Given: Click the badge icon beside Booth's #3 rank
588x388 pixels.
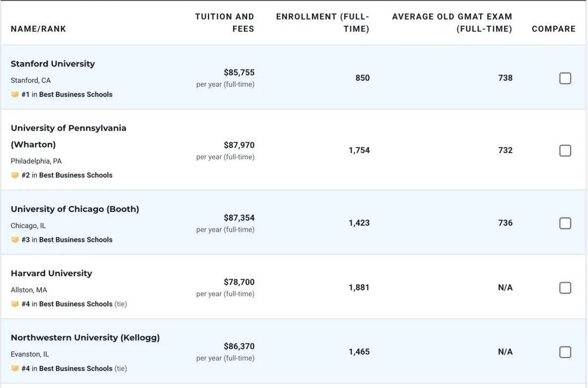Looking at the screenshot, I should 15,240.
